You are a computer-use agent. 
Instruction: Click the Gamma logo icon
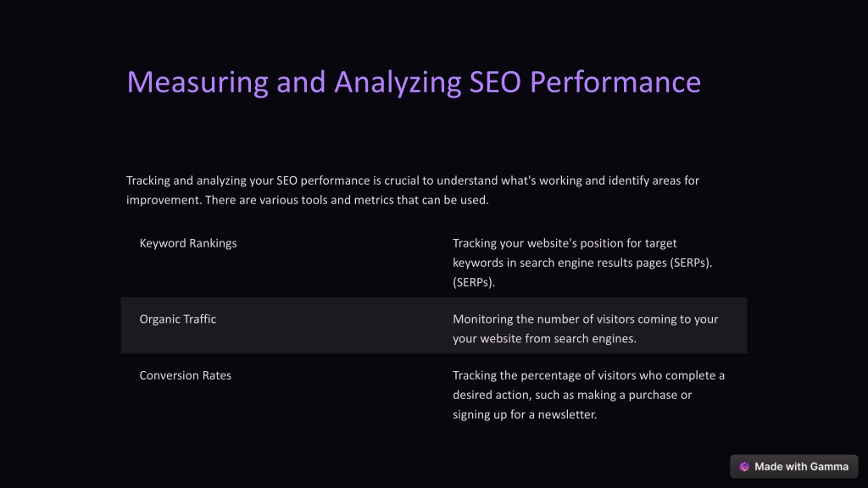pyautogui.click(x=744, y=467)
